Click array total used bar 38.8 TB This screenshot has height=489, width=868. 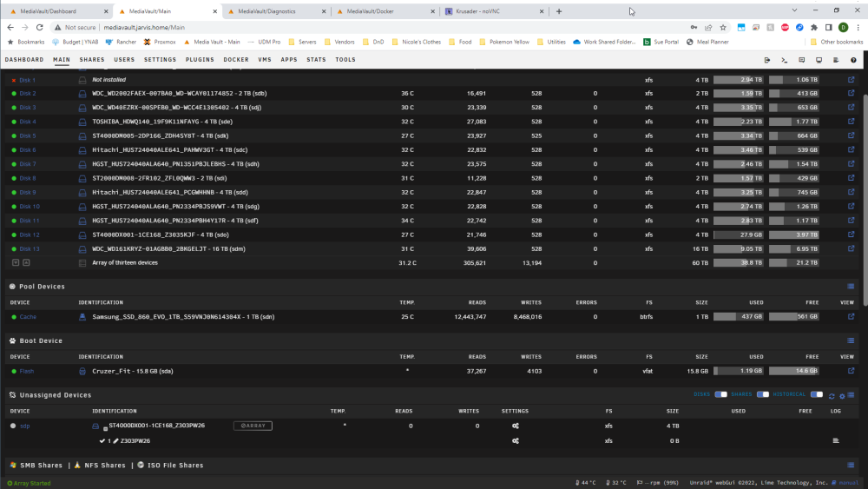pos(739,263)
